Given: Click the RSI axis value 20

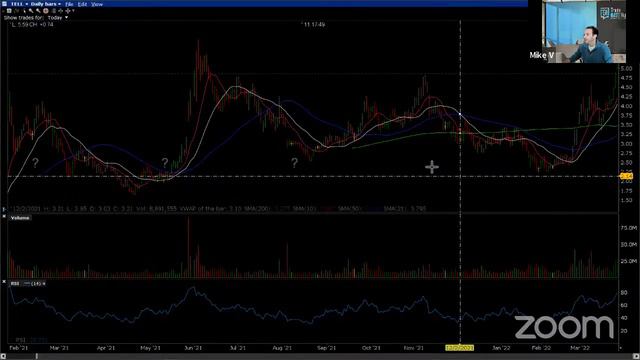Looking at the screenshot, I should [624, 331].
